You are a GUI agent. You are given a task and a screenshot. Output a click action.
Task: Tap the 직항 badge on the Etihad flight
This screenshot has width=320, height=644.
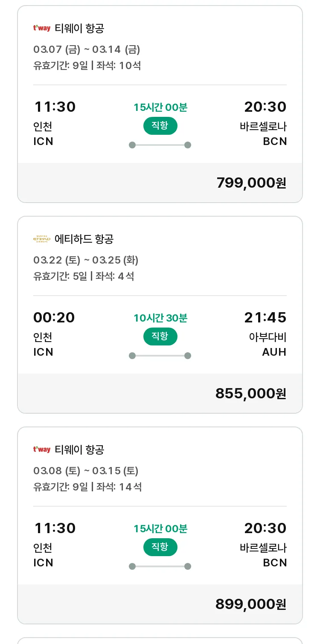tap(160, 337)
